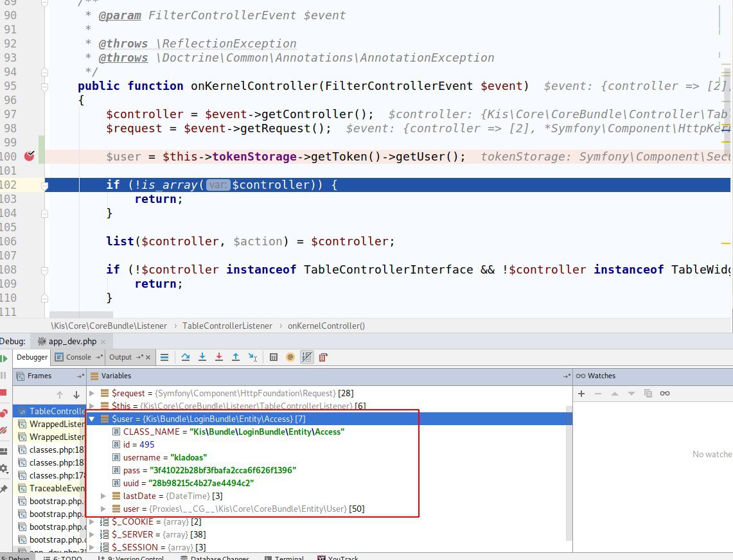Open the debugger settings gear icon
The height and width of the screenshot is (560, 733).
click(x=4, y=468)
